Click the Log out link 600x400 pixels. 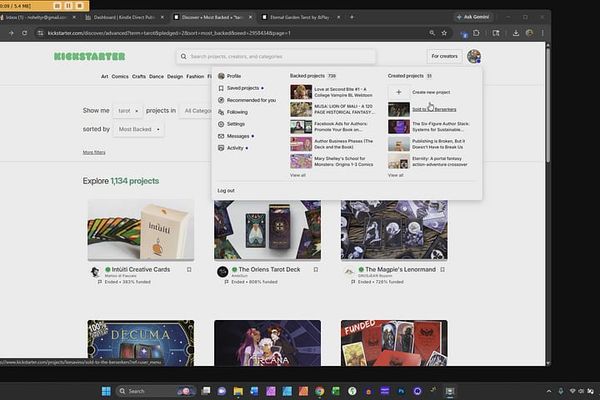(x=226, y=191)
